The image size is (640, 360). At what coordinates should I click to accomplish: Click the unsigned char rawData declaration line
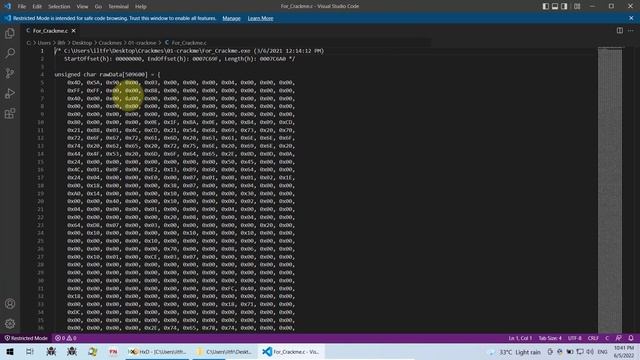[x=107, y=75]
